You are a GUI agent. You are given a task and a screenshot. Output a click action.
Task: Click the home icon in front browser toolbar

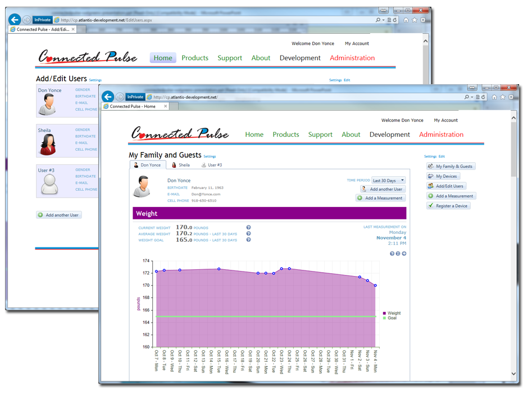tap(494, 97)
